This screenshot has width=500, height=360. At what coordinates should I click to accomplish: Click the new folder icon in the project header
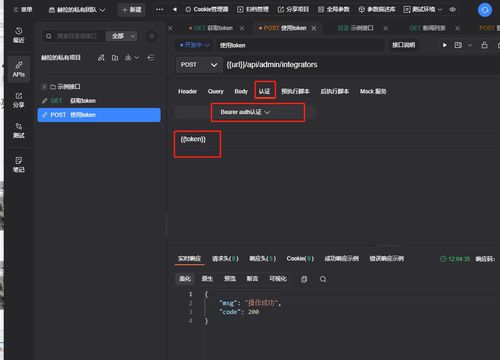click(115, 58)
